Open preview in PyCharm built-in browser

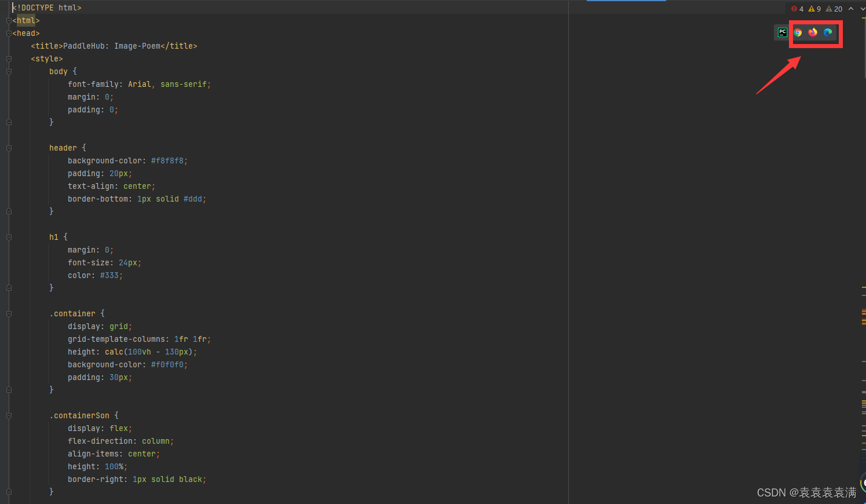pyautogui.click(x=783, y=32)
